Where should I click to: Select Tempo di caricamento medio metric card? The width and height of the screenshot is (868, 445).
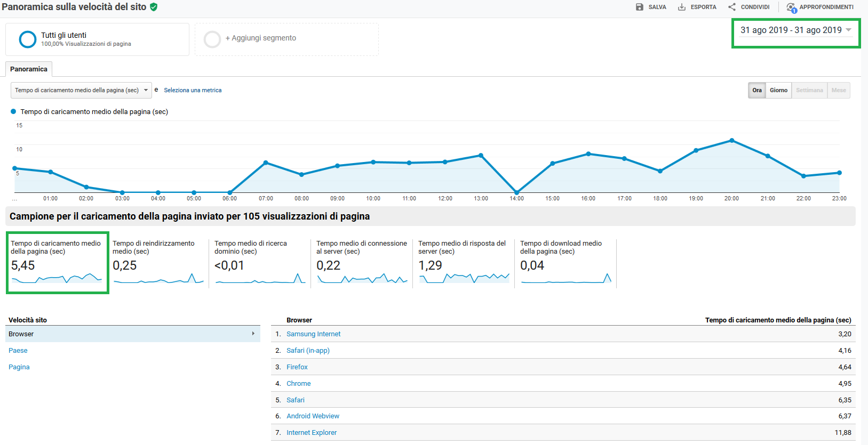point(57,263)
